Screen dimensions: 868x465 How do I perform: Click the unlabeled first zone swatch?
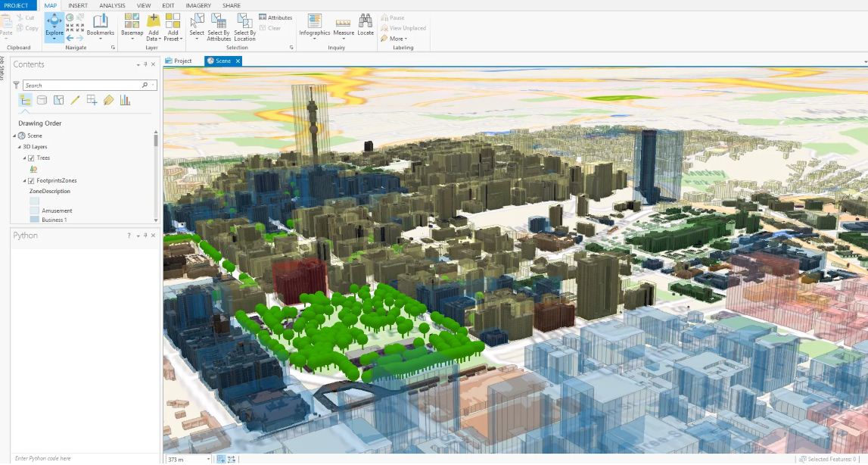[34, 201]
